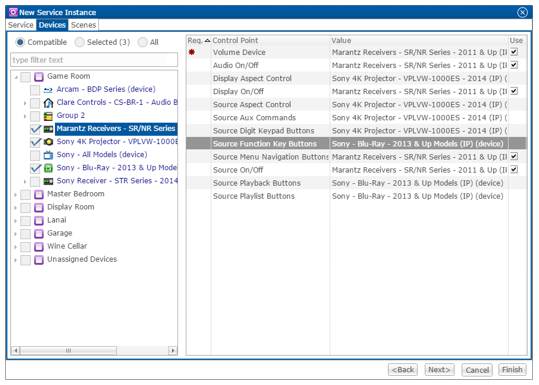
Task: Click the Display Room area icon
Action: point(39,208)
